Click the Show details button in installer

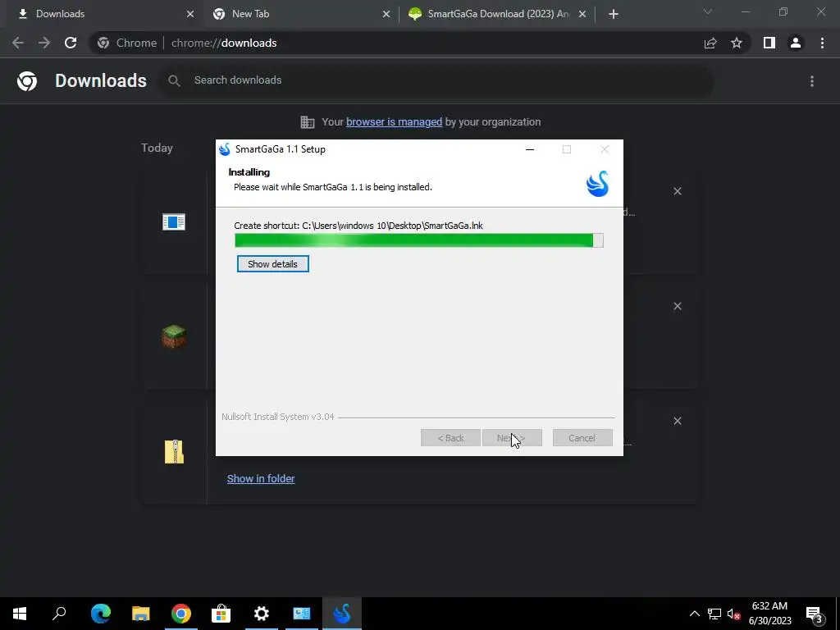coord(272,264)
